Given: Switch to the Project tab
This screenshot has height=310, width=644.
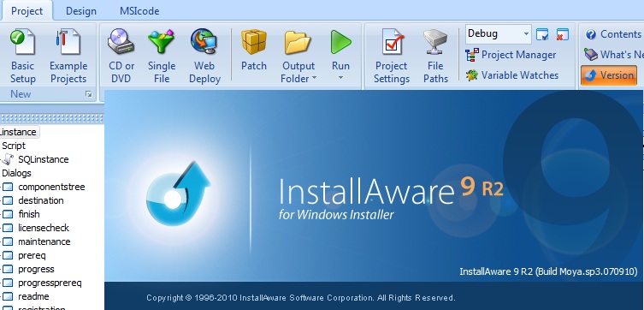Looking at the screenshot, I should 27,11.
